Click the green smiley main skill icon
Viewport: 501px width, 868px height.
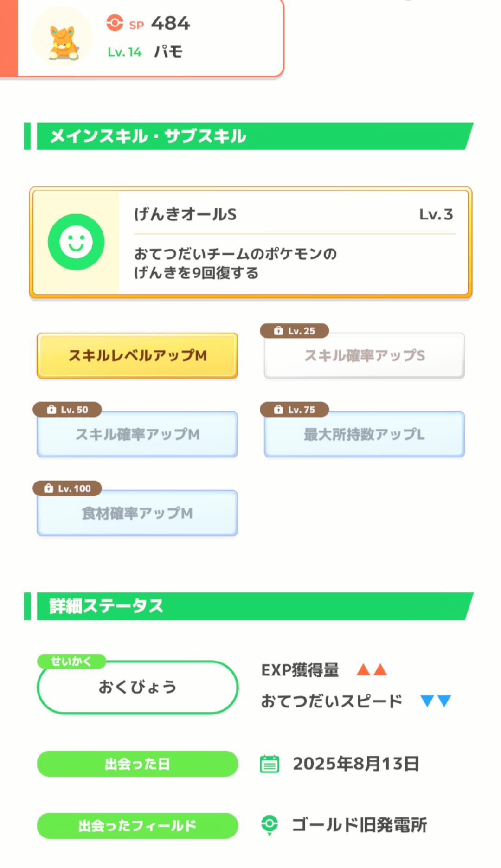tap(76, 242)
